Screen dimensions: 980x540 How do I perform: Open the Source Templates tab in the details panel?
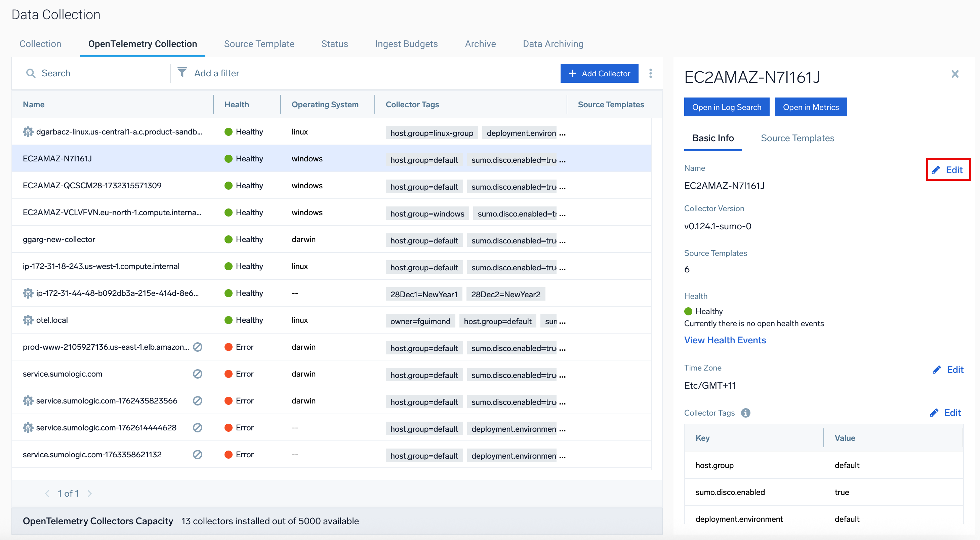(797, 138)
